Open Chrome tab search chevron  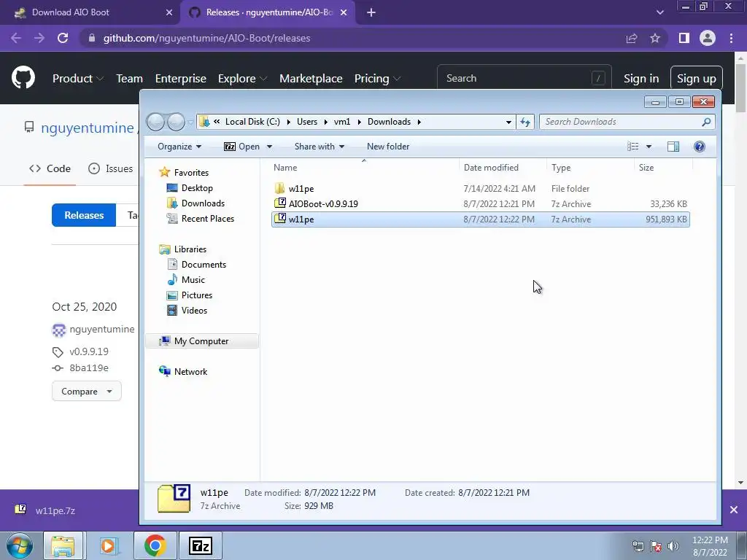[659, 13]
